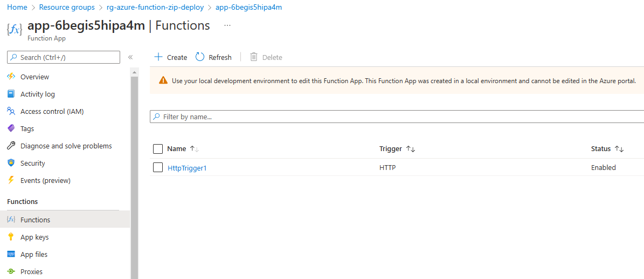
Task: Click the magnifier icon in Filter by name box
Action: tap(156, 117)
